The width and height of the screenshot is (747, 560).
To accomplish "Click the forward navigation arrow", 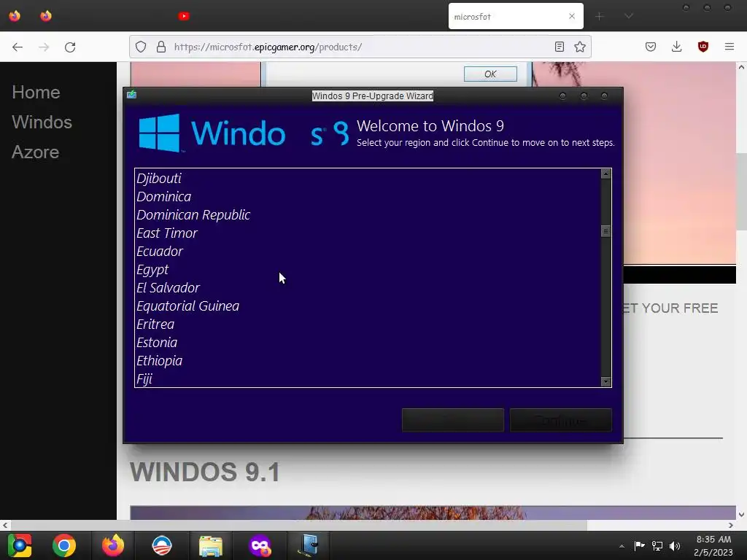I will [44, 47].
